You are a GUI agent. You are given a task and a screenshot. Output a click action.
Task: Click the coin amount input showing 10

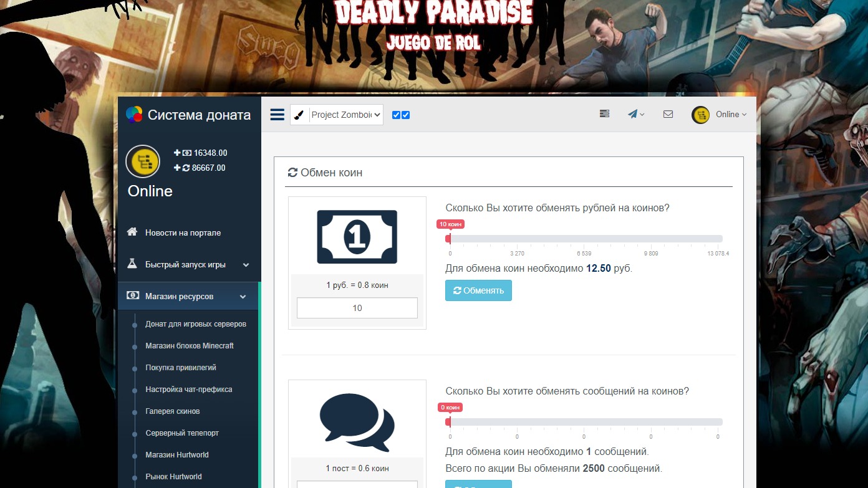point(357,308)
